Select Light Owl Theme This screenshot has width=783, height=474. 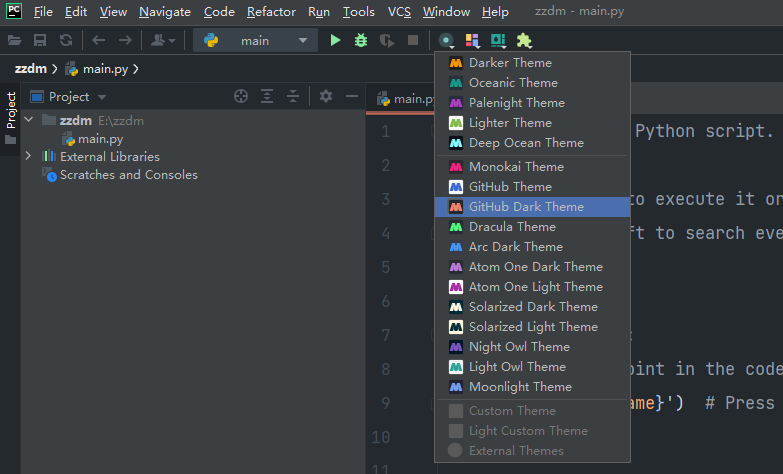tap(532, 367)
